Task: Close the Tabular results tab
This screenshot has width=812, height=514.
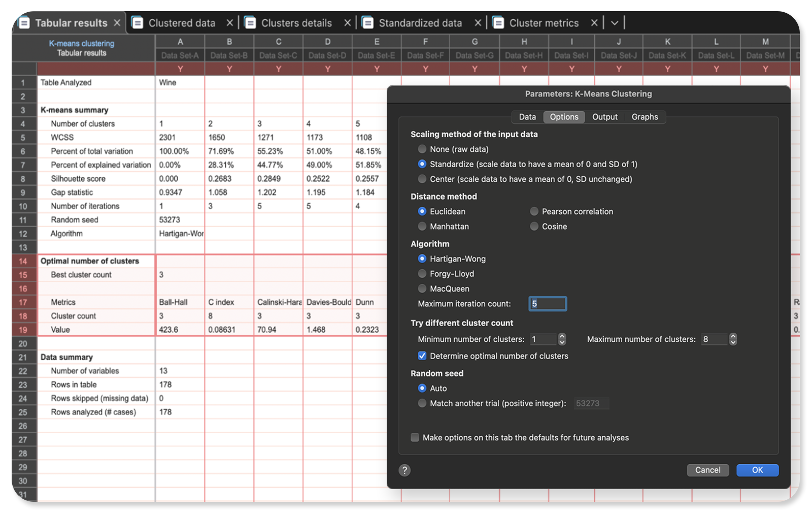Action: coord(117,23)
